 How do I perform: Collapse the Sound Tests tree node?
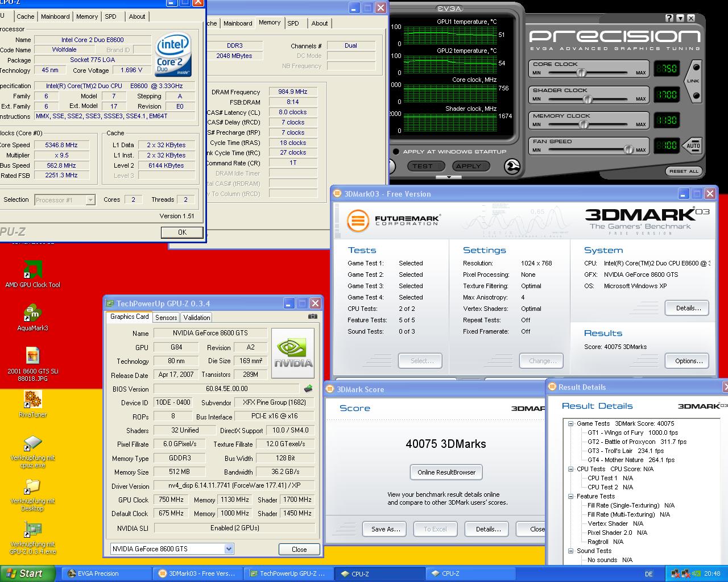pos(571,551)
